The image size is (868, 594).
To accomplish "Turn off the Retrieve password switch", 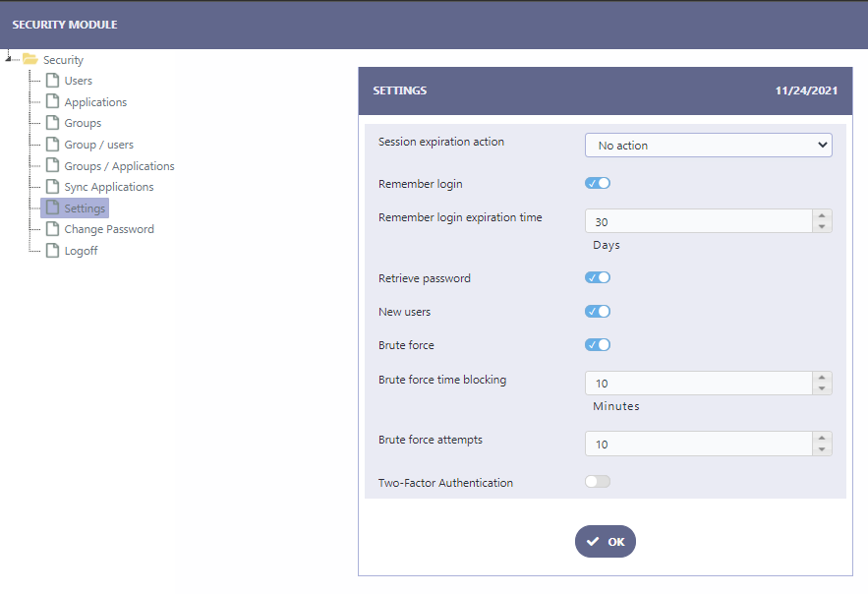I will (598, 277).
